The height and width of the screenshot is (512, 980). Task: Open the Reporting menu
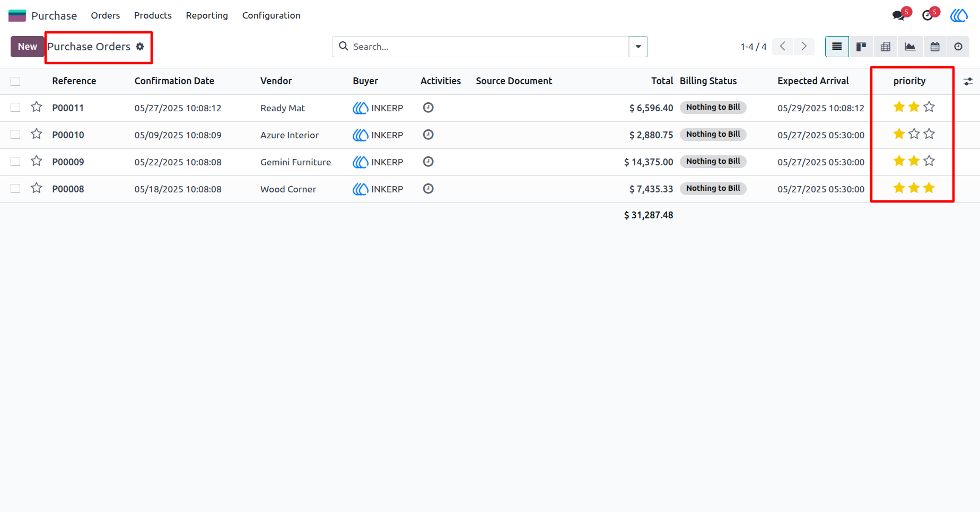click(x=207, y=15)
